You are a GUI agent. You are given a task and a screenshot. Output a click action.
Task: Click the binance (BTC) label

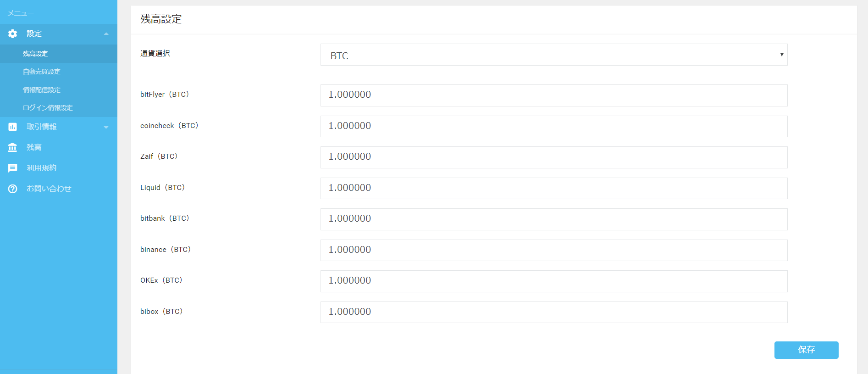coord(166,250)
